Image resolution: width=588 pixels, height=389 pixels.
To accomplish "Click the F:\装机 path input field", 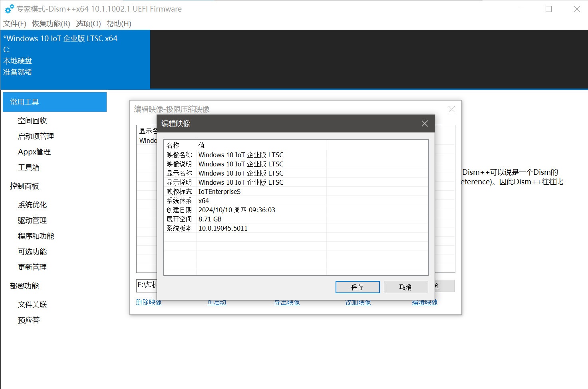I will point(147,285).
